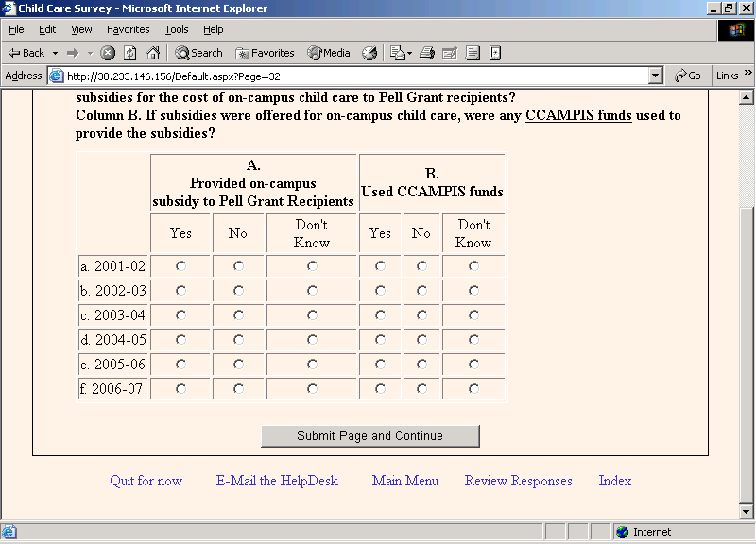
Task: Click the CCAMPIS funds link
Action: click(x=578, y=115)
